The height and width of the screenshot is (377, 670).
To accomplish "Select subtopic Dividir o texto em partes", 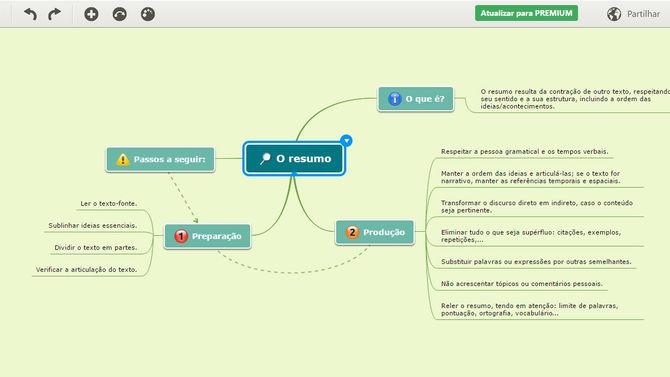I will click(96, 248).
